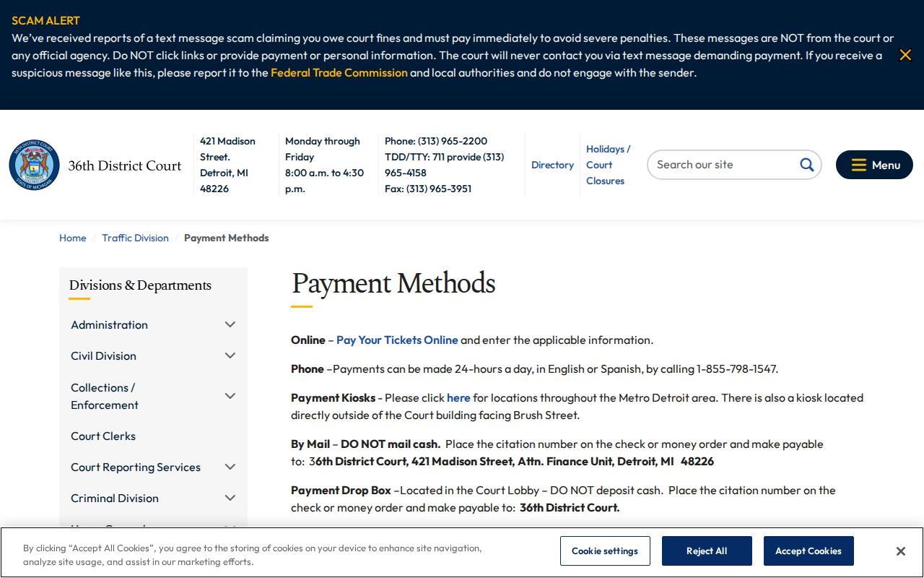Open the Court Clerks sidebar link
The width and height of the screenshot is (924, 578).
coord(103,436)
